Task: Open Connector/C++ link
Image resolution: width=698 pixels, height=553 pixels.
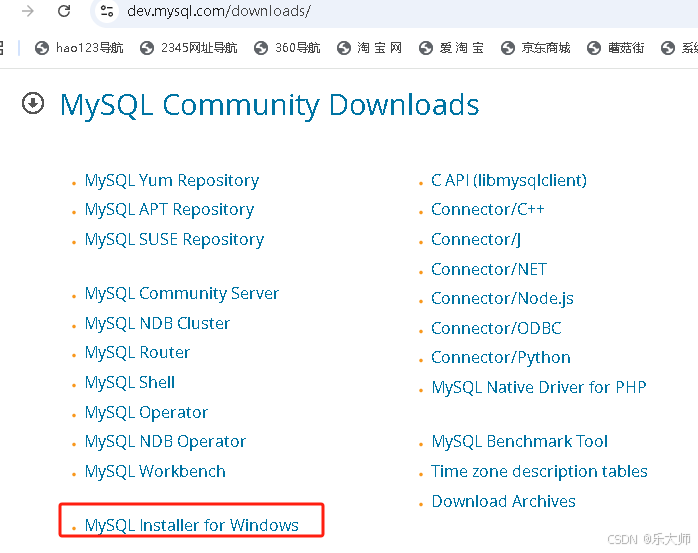Action: pyautogui.click(x=487, y=210)
